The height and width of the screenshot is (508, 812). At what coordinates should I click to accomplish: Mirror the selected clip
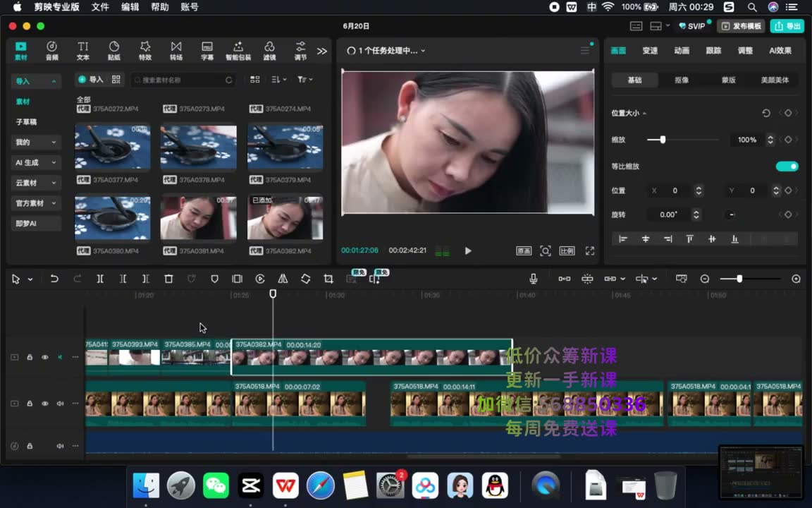283,279
